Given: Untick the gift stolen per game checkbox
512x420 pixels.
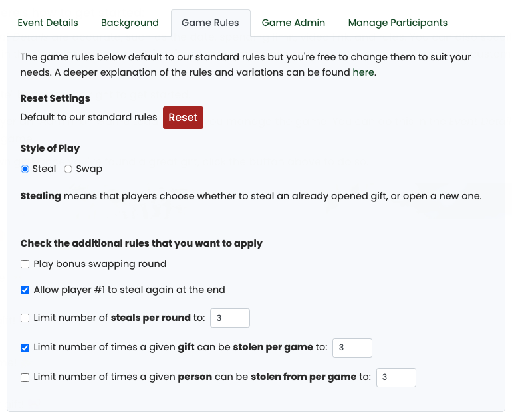Looking at the screenshot, I should pos(25,348).
